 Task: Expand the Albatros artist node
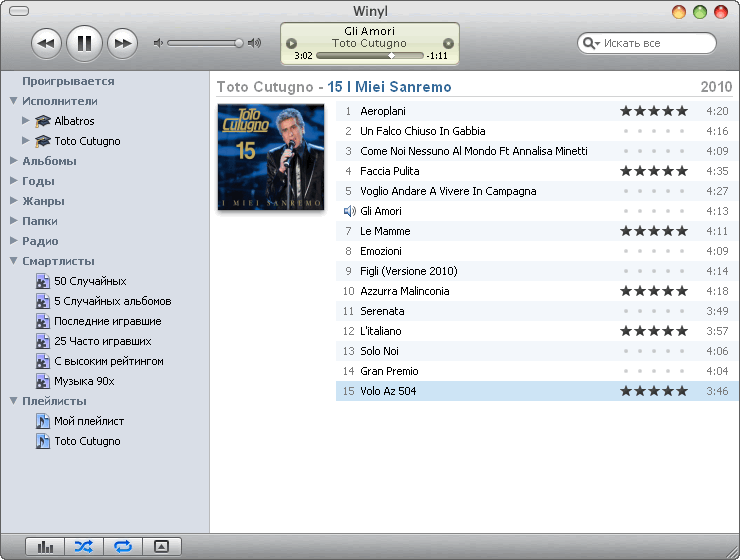[x=26, y=121]
